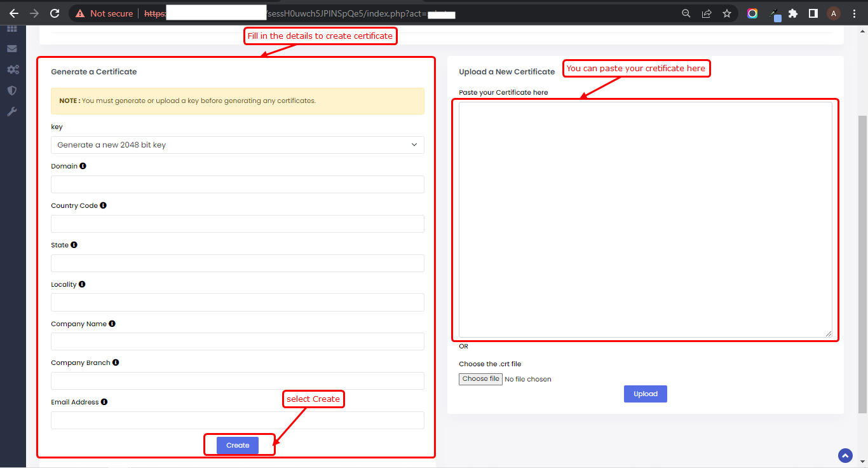
Task: Click the gears settings icon in sidebar
Action: [x=12, y=69]
